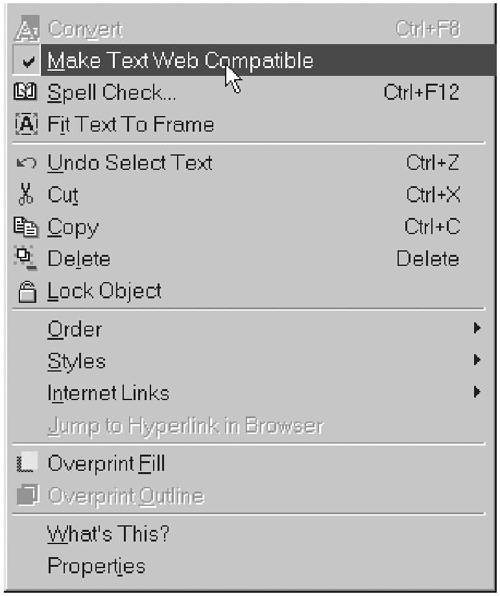Click the Ctrl+F12 shortcut label

[421, 92]
